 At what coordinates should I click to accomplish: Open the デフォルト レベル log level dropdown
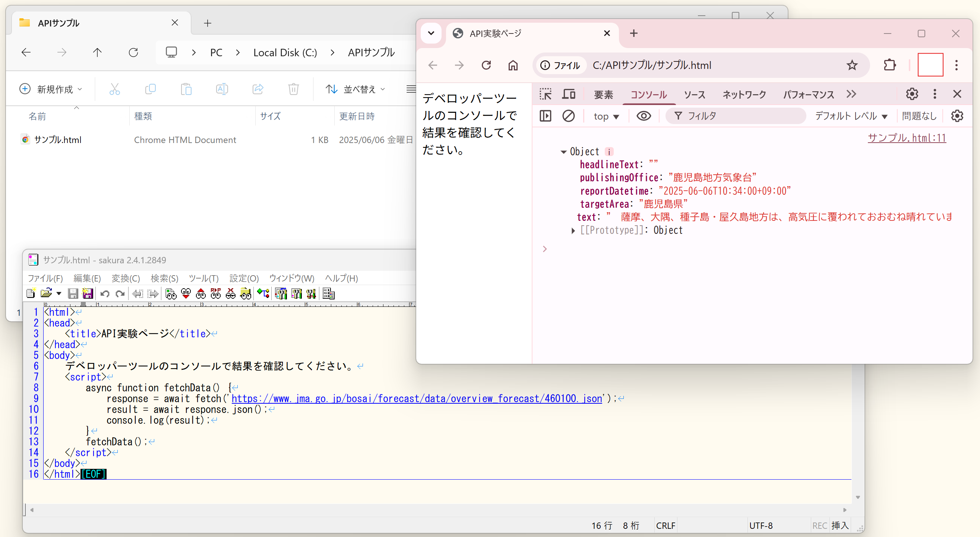pyautogui.click(x=851, y=116)
